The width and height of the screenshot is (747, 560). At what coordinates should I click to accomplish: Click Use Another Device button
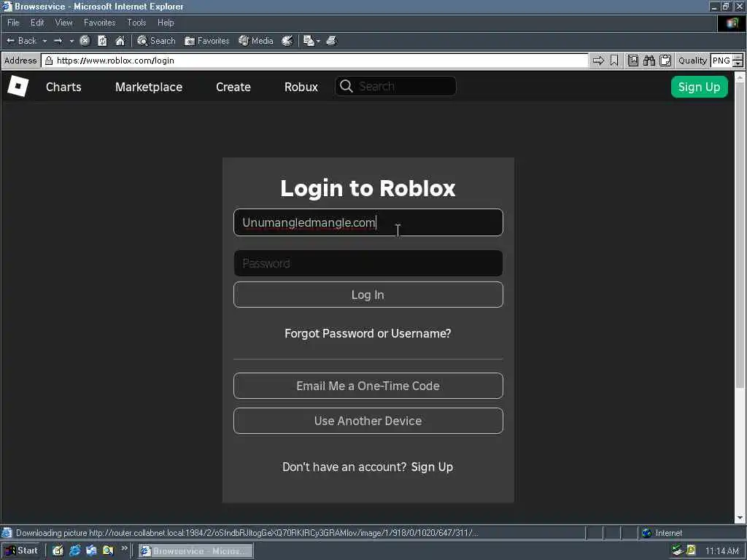(x=368, y=421)
